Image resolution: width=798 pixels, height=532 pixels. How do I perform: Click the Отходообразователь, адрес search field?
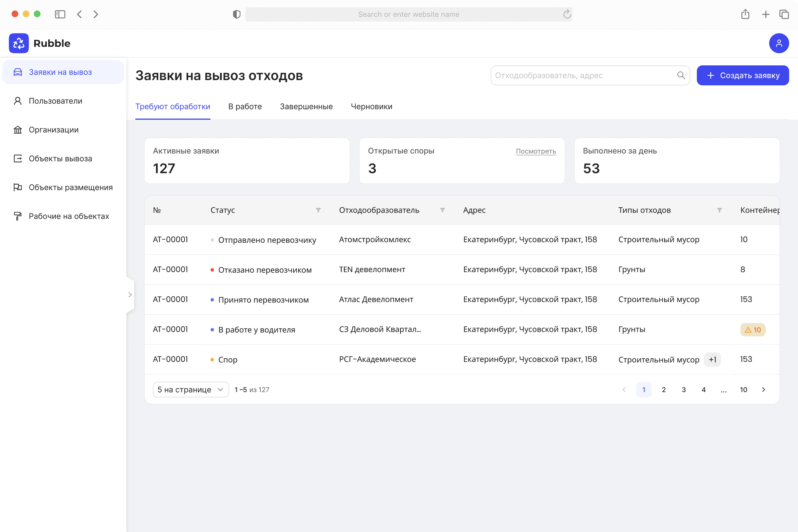590,75
